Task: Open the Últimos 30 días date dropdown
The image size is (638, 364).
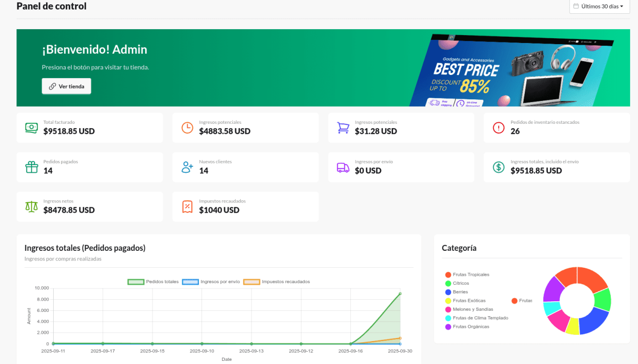Action: click(599, 6)
